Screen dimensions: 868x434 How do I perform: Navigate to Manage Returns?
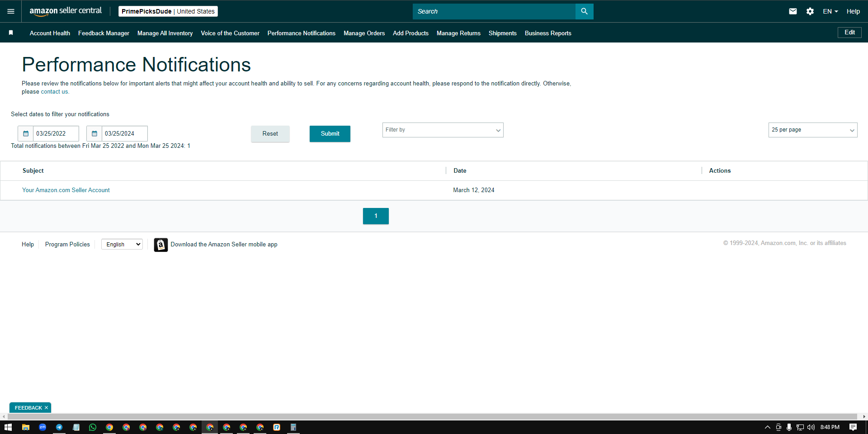458,33
